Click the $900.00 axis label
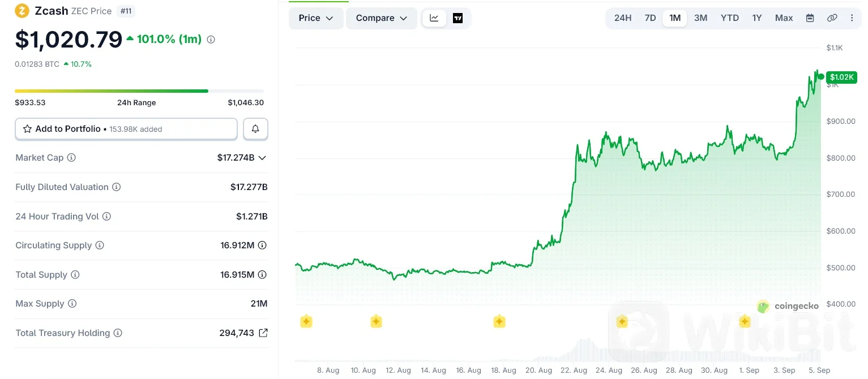This screenshot has width=868, height=379. (x=841, y=121)
